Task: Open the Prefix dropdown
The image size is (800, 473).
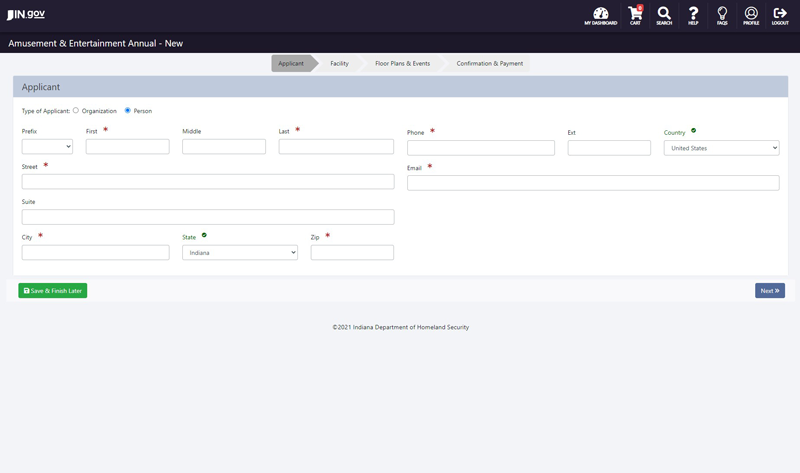Action: (47, 147)
